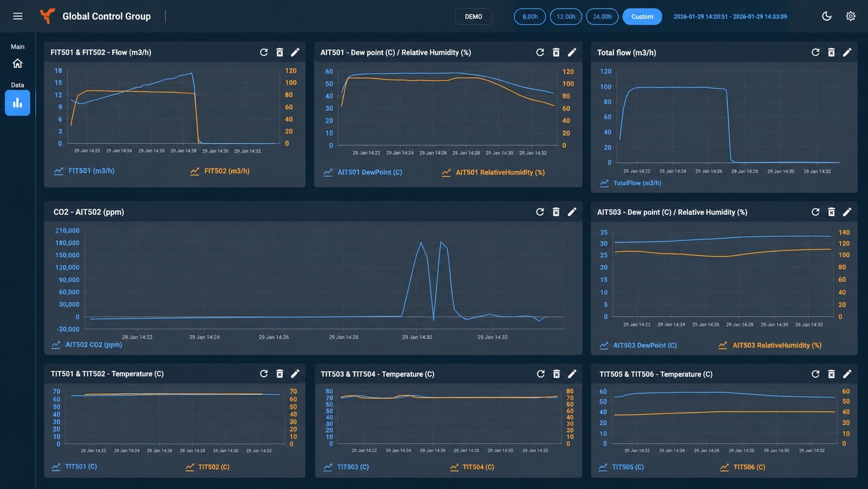Refresh the AIT501 Dew point chart

coord(540,52)
